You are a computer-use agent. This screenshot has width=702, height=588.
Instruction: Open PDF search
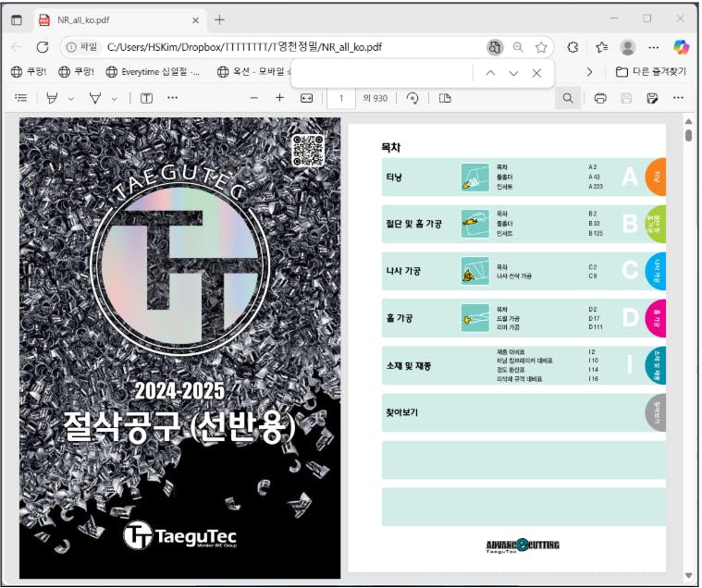click(x=568, y=98)
